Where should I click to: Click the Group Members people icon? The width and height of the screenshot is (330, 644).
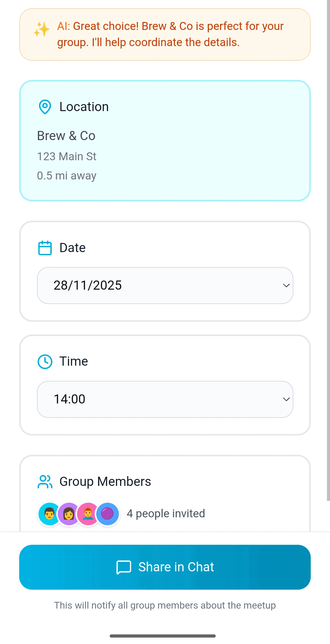pyautogui.click(x=45, y=482)
